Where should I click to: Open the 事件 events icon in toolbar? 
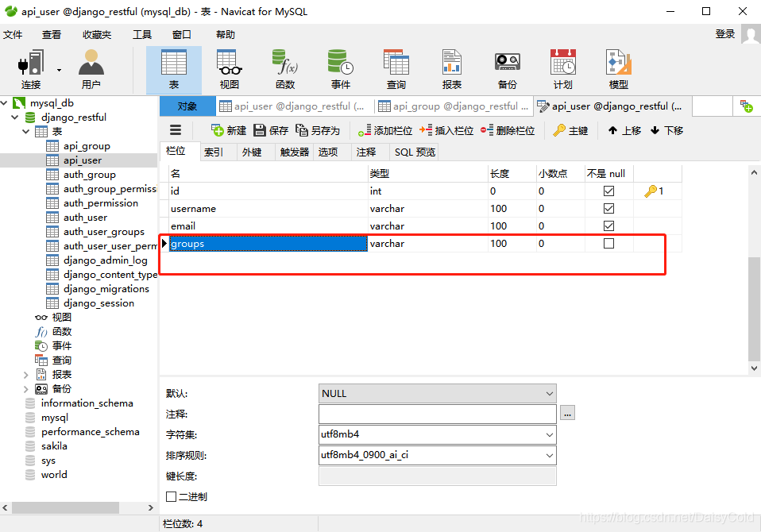click(x=341, y=69)
